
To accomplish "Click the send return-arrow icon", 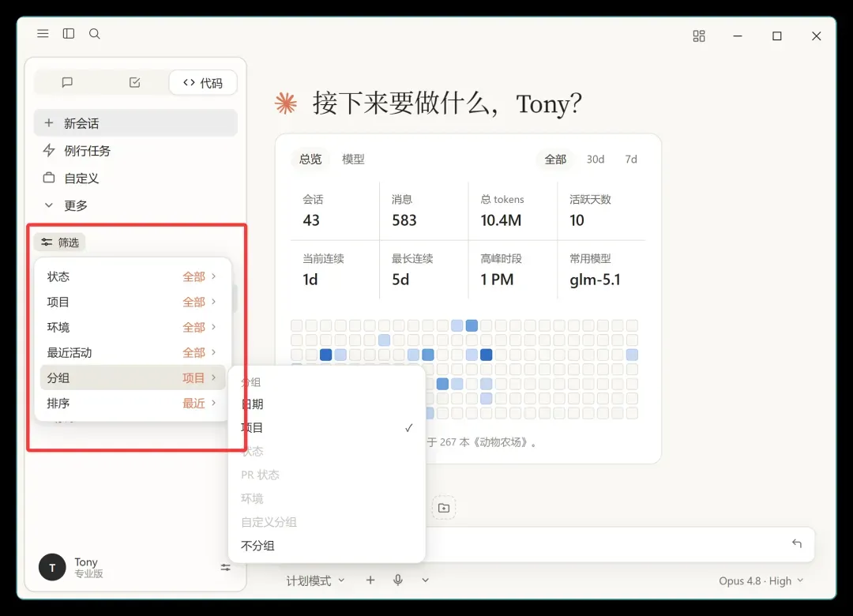I will 797,543.
